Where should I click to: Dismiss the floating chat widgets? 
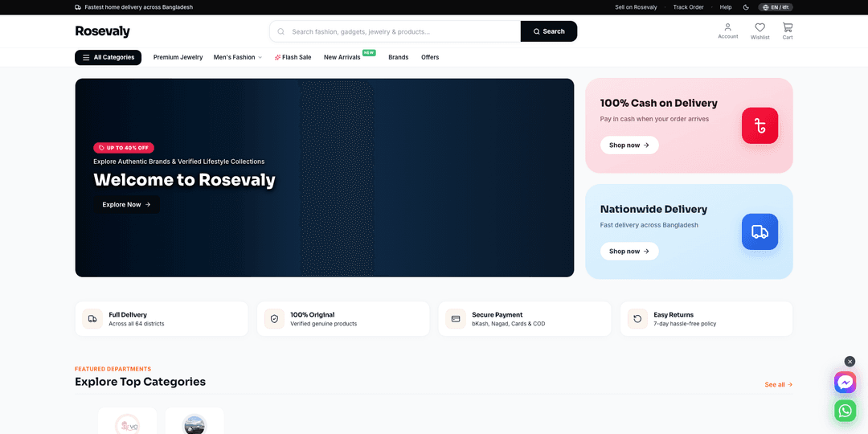(x=850, y=362)
